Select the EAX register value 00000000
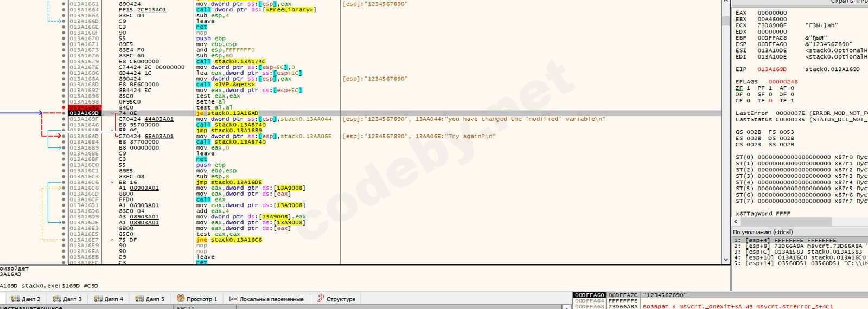 tap(772, 13)
